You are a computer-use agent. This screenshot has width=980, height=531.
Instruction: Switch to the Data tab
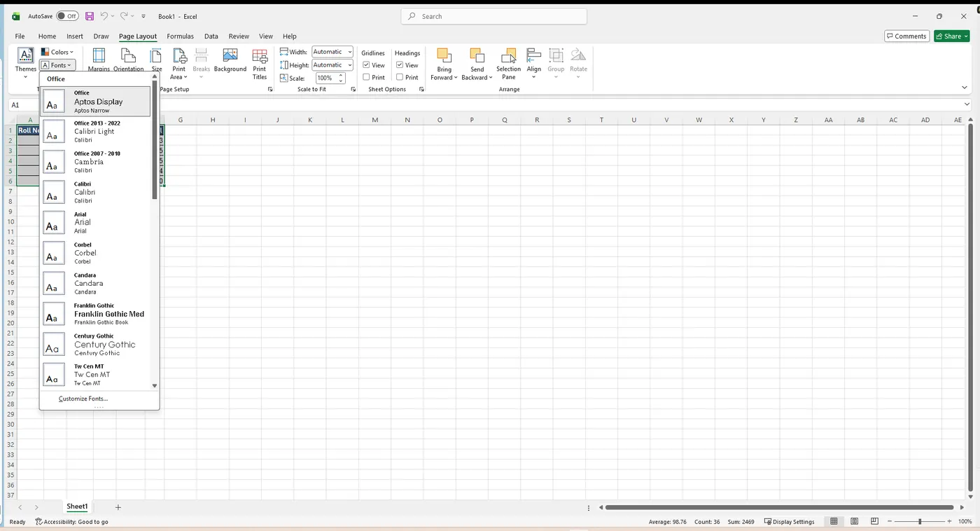pyautogui.click(x=211, y=36)
